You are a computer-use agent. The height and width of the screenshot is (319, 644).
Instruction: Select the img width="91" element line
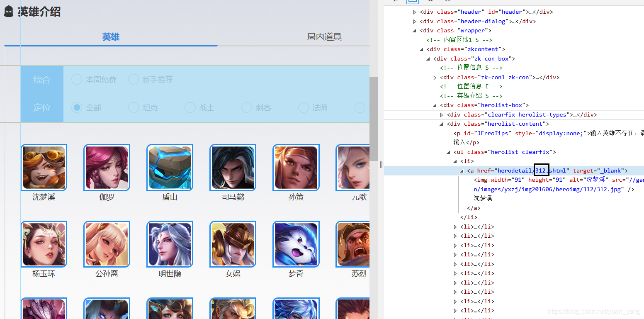coord(559,185)
